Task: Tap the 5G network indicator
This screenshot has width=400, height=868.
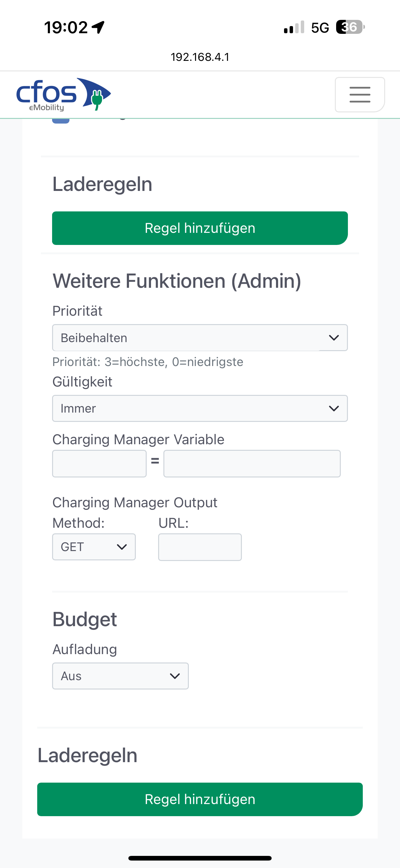Action: 320,28
